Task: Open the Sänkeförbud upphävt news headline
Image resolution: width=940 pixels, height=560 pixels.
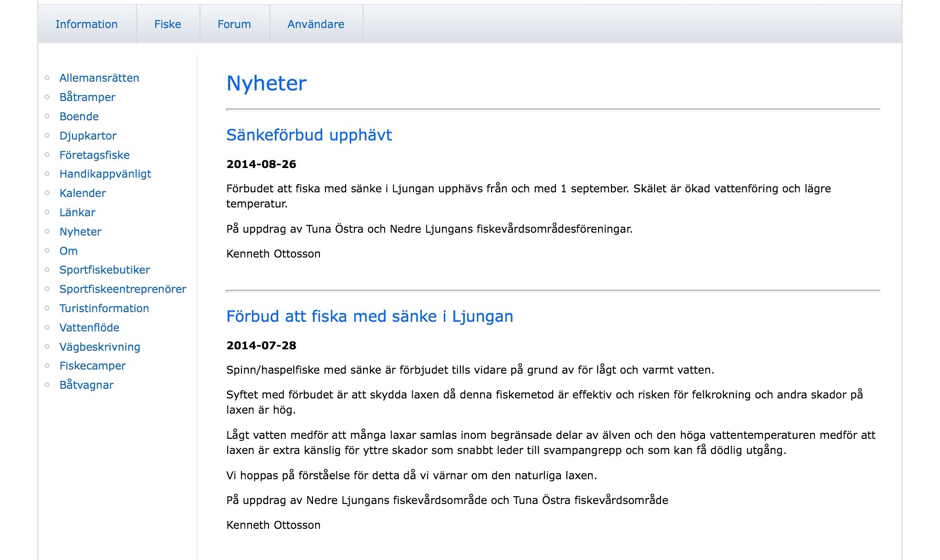Action: tap(309, 135)
